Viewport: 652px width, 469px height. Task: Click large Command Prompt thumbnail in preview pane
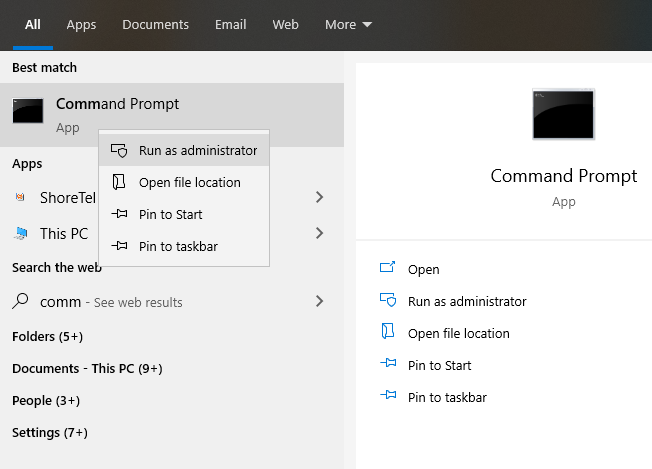563,114
